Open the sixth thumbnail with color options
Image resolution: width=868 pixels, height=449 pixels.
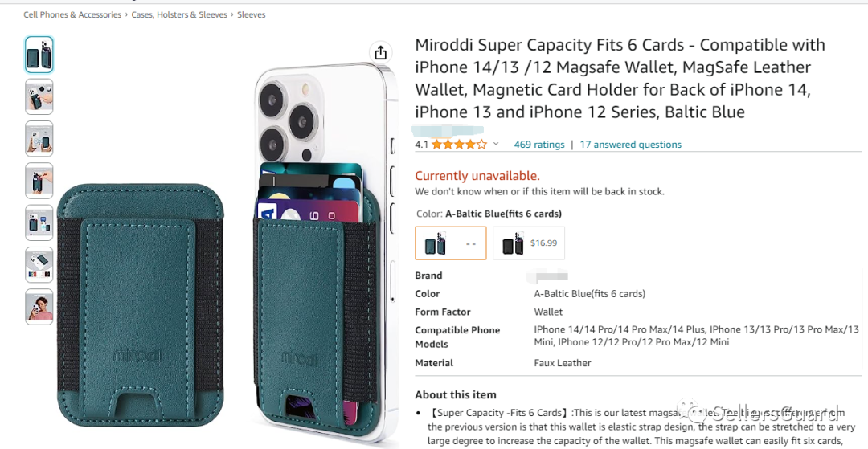pyautogui.click(x=39, y=264)
